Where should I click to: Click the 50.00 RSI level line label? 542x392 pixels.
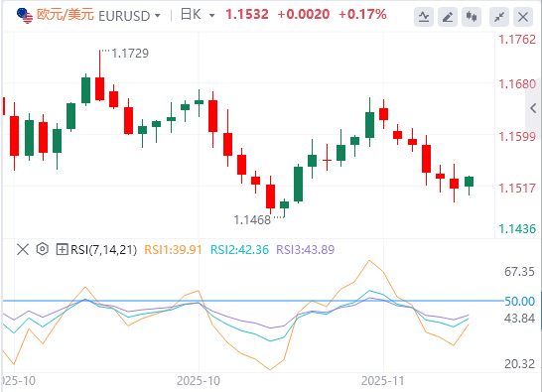click(x=519, y=301)
